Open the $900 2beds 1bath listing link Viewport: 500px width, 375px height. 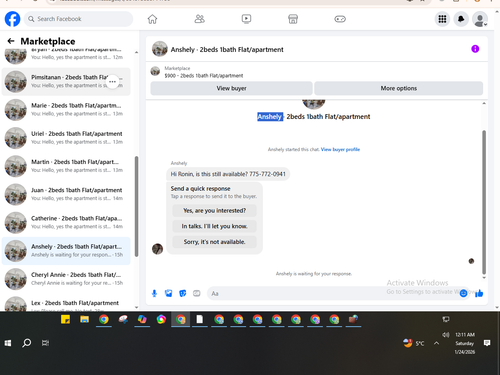(x=204, y=76)
